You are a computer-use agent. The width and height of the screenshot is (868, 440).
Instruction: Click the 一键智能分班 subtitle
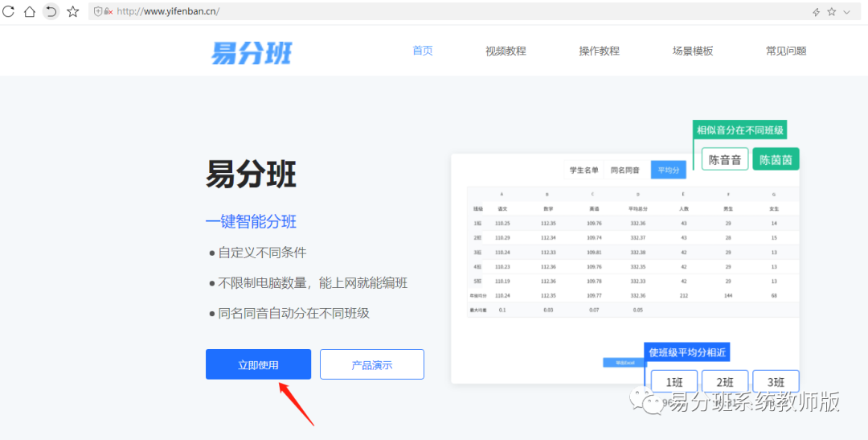pos(252,222)
